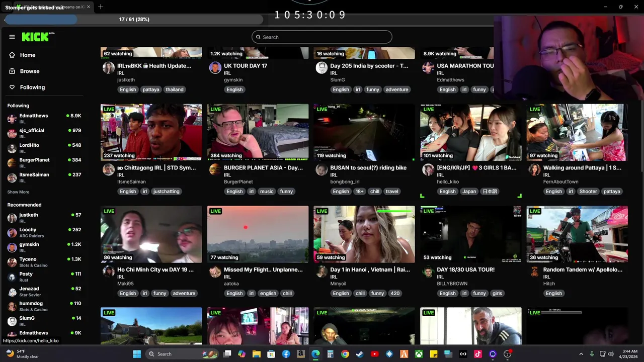Open ItsmeSaiman channel in Following list
The height and width of the screenshot is (362, 644).
[x=44, y=177]
